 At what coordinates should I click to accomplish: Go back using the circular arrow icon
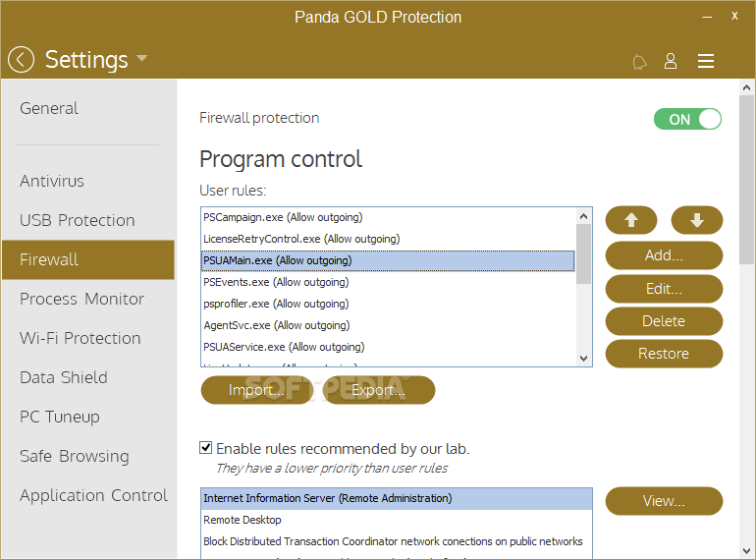coord(21,59)
